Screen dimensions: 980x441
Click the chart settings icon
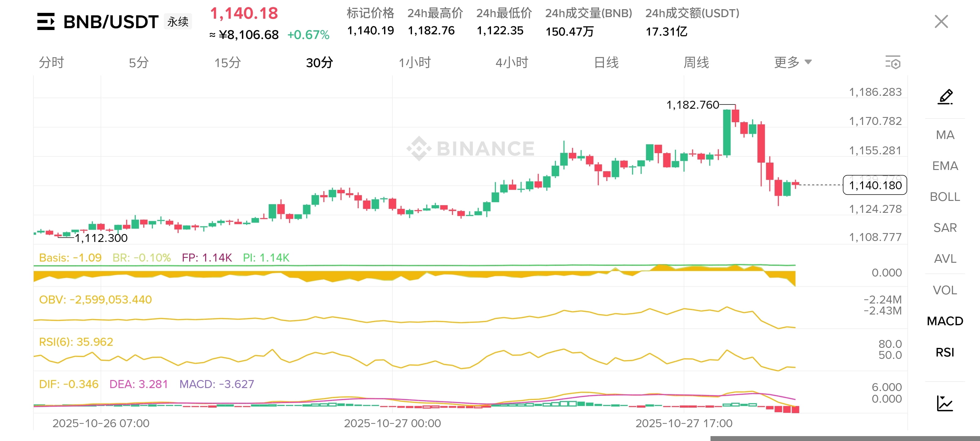[892, 62]
